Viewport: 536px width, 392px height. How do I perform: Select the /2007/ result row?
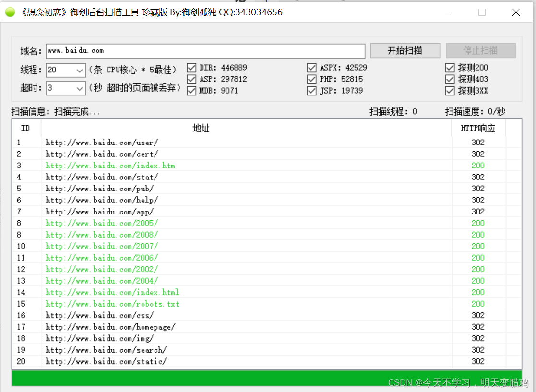267,247
